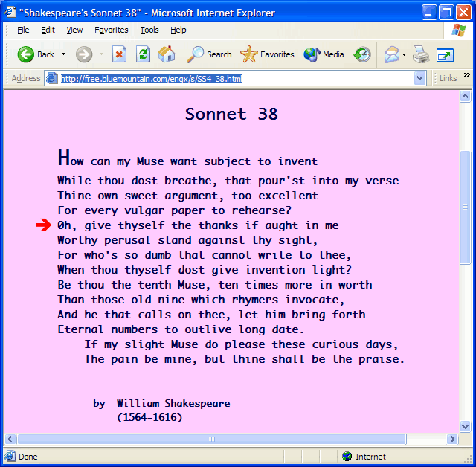
Task: Click the horizontal scrollbar right arrow
Action: [453, 439]
